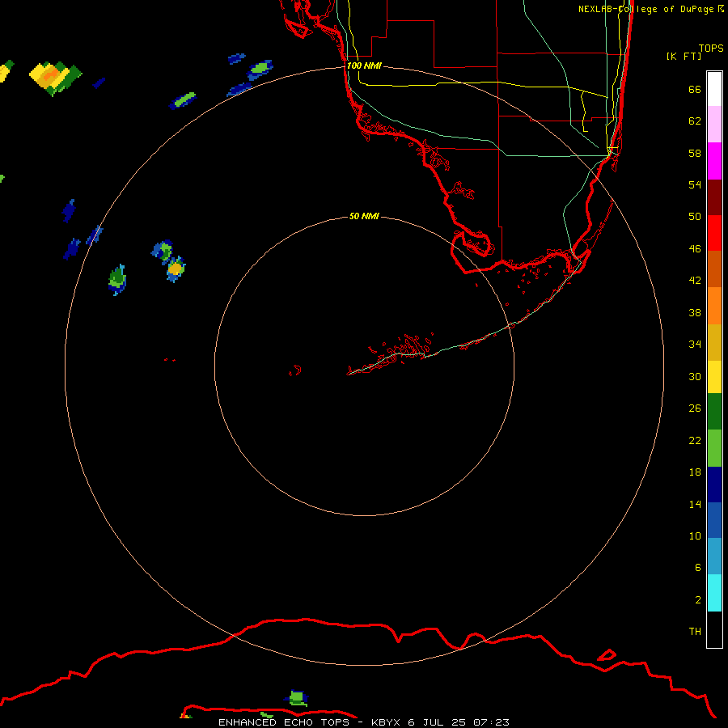The height and width of the screenshot is (728, 728).
Task: Click the 22 legend value
Action: pyautogui.click(x=695, y=440)
